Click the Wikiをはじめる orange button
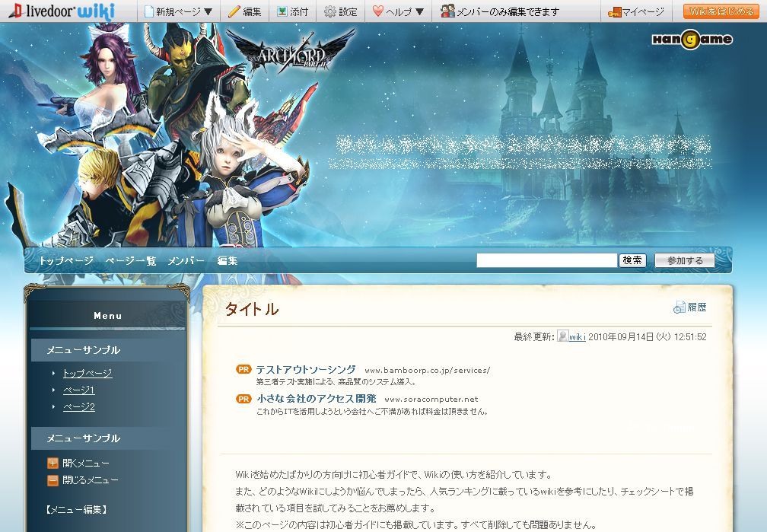 (x=721, y=11)
